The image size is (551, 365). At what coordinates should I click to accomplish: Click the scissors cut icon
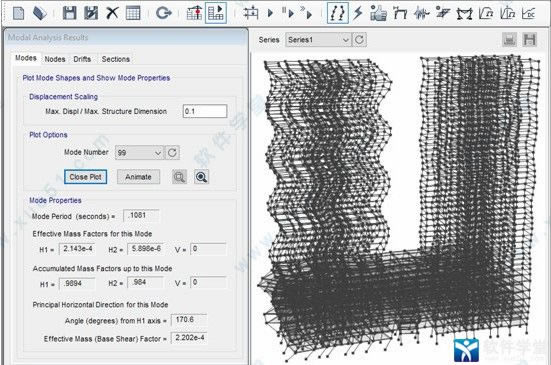click(112, 13)
